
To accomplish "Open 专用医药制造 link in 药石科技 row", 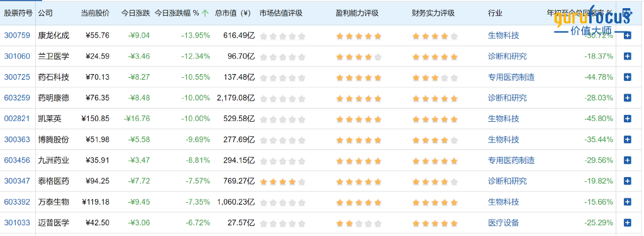I will tap(511, 77).
